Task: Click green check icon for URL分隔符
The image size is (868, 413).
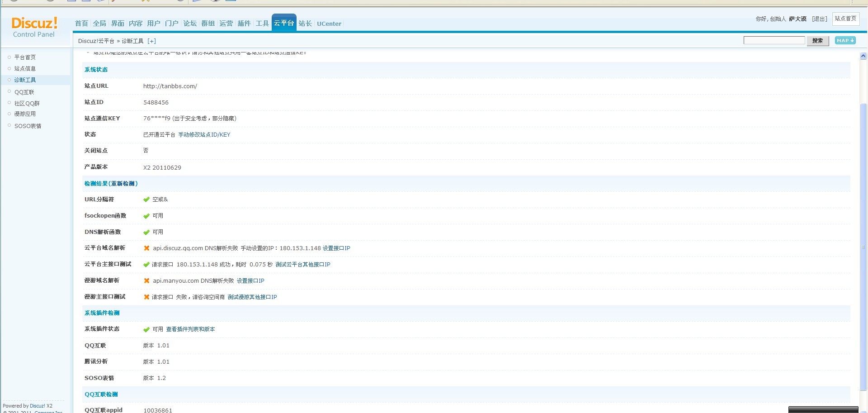Action: 146,199
